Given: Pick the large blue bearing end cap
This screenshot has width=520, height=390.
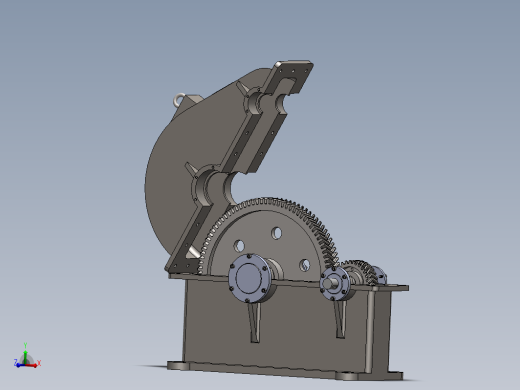Looking at the screenshot, I should (x=249, y=278).
